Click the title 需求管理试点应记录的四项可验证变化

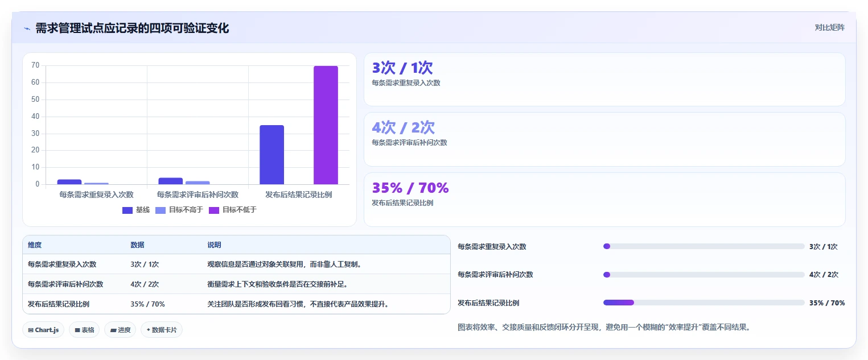tap(132, 28)
